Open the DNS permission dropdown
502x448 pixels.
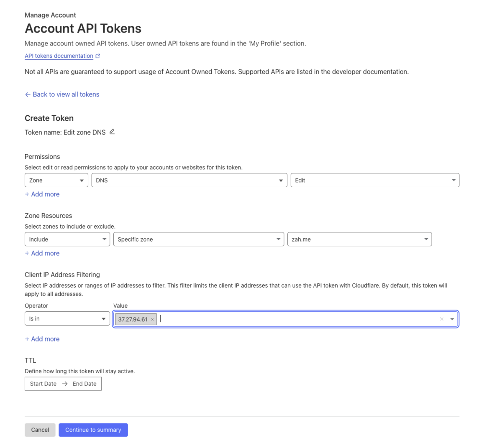tap(189, 180)
